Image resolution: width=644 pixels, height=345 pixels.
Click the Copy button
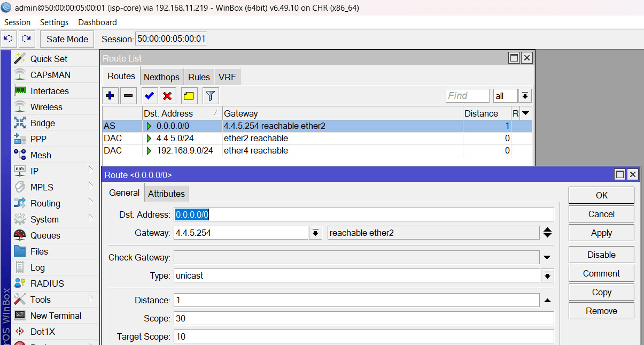click(x=601, y=292)
